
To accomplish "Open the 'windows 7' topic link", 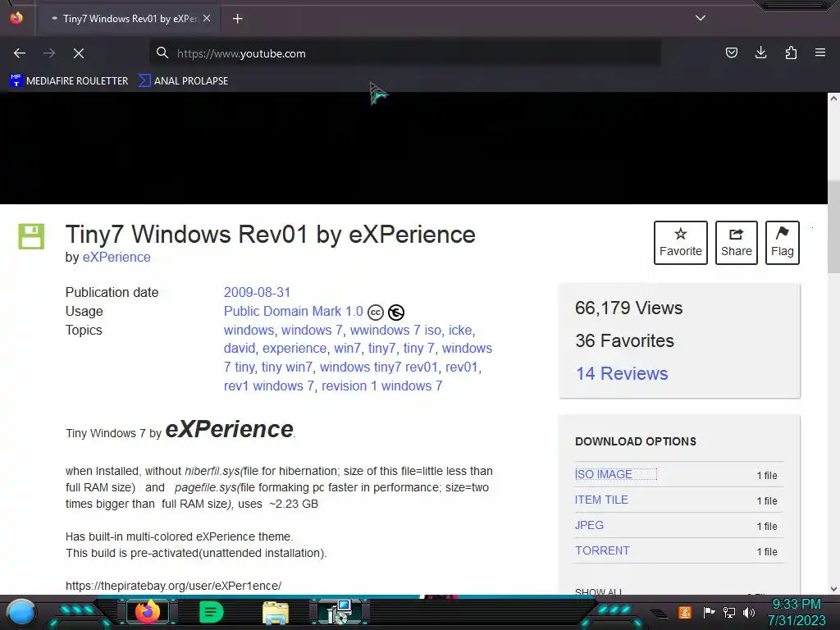I will point(312,330).
